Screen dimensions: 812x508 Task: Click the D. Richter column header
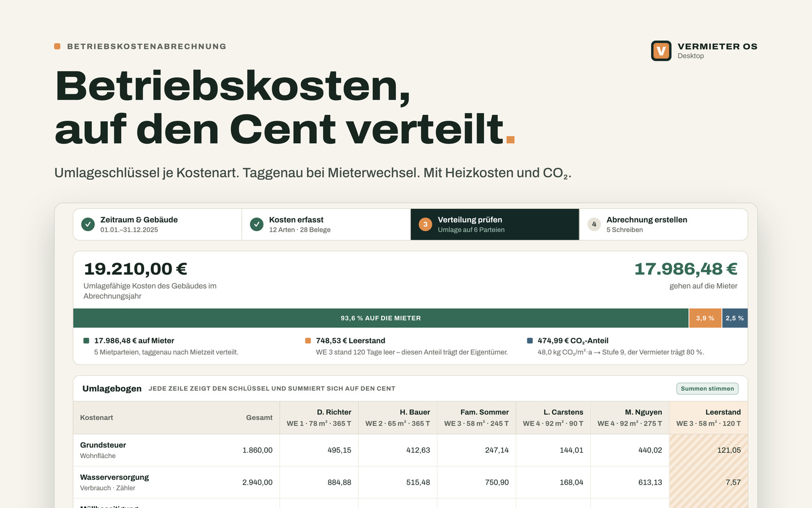tap(319, 418)
